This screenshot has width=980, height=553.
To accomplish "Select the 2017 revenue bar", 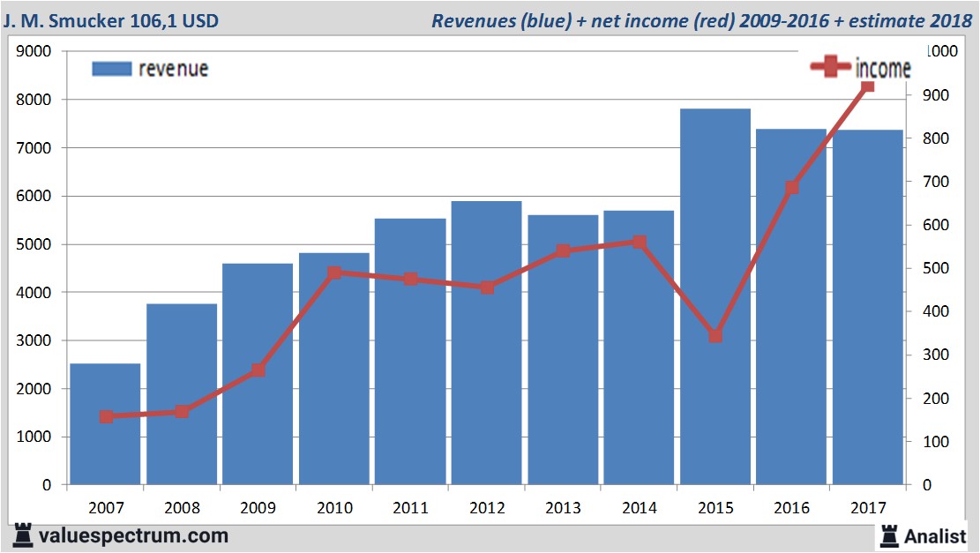I will 868,308.
